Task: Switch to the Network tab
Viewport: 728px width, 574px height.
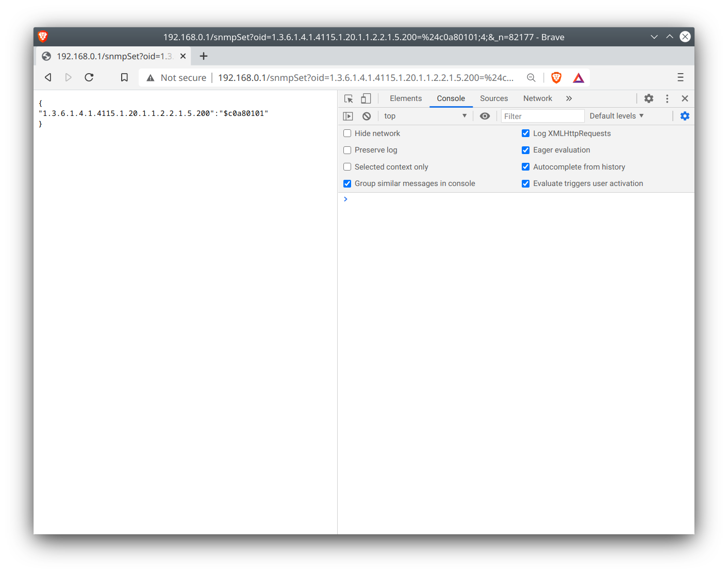Action: click(x=537, y=98)
